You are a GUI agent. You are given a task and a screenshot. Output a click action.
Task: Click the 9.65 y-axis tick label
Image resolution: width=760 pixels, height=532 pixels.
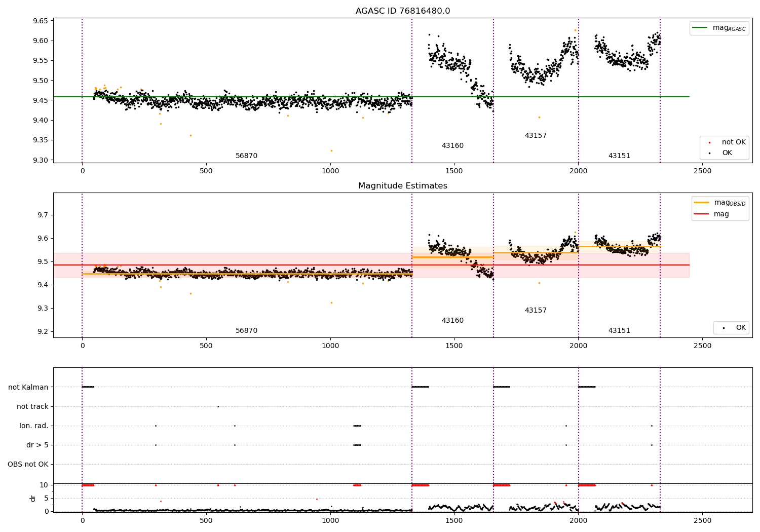41,21
